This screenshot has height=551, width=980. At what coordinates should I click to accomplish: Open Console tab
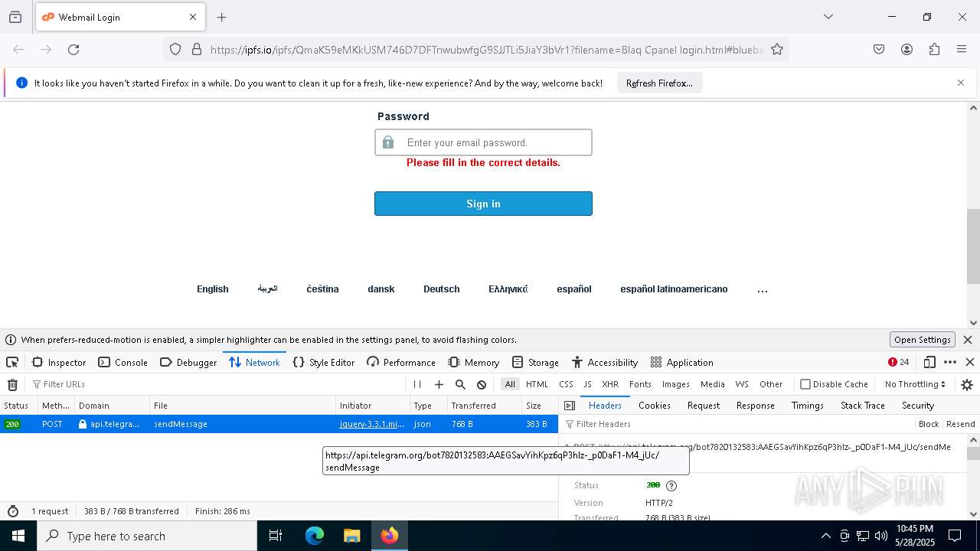(122, 363)
